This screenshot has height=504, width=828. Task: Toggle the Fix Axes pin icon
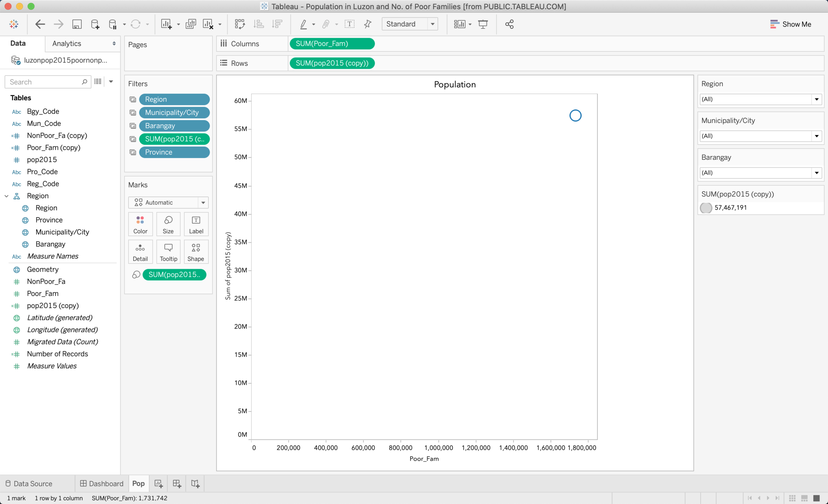coord(368,24)
